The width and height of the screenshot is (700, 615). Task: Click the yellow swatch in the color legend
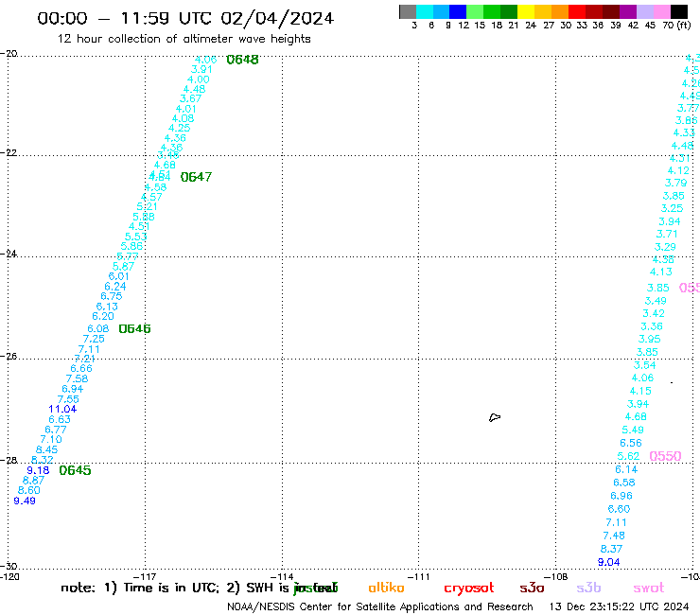click(526, 11)
